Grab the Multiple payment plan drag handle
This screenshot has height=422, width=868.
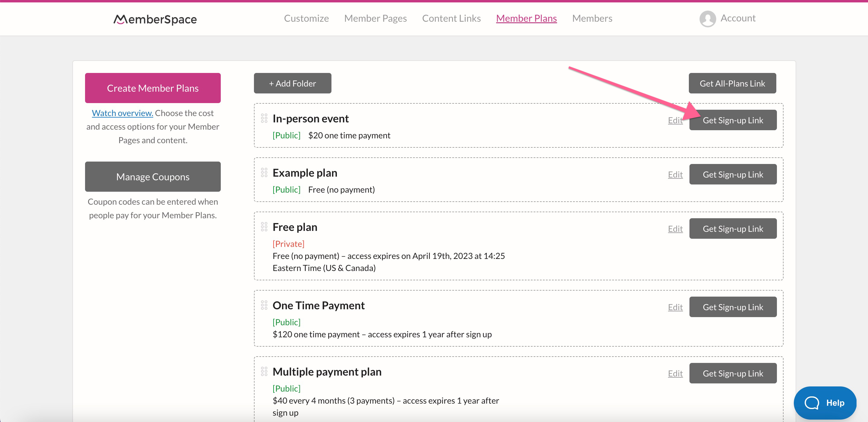click(264, 371)
